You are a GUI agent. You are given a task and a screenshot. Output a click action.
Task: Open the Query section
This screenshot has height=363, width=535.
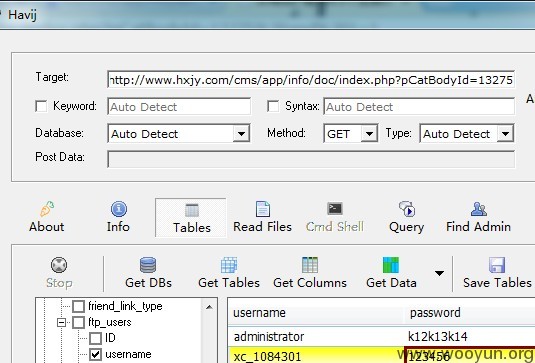tap(406, 218)
